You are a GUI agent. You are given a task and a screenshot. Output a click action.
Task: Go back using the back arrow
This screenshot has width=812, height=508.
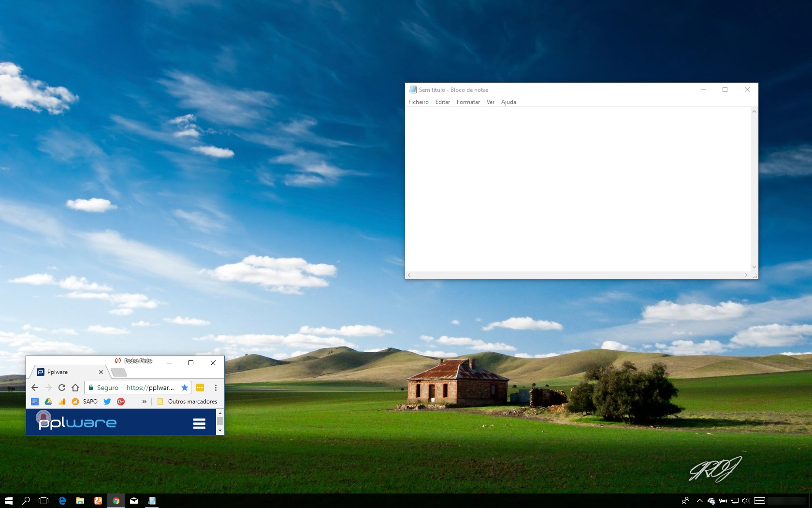(x=34, y=388)
